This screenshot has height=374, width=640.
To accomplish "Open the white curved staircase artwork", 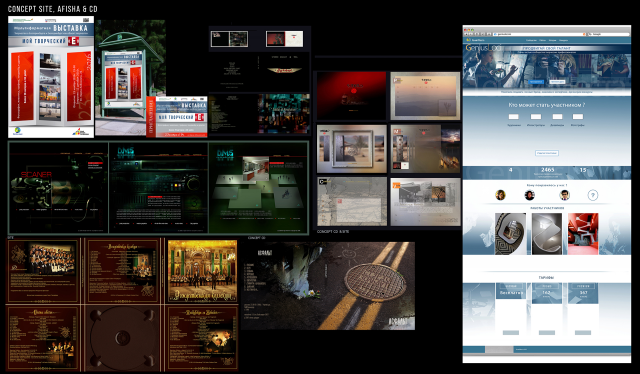I will [x=547, y=234].
